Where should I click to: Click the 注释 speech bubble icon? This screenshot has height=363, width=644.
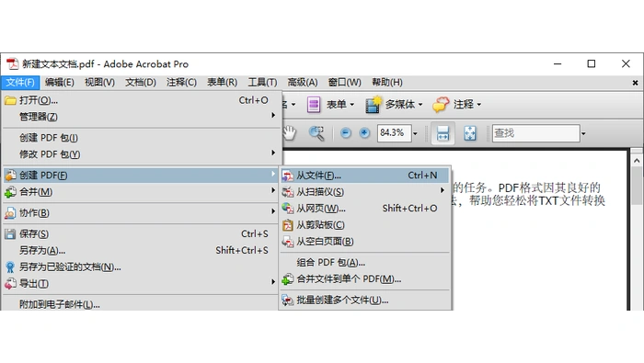tap(441, 105)
